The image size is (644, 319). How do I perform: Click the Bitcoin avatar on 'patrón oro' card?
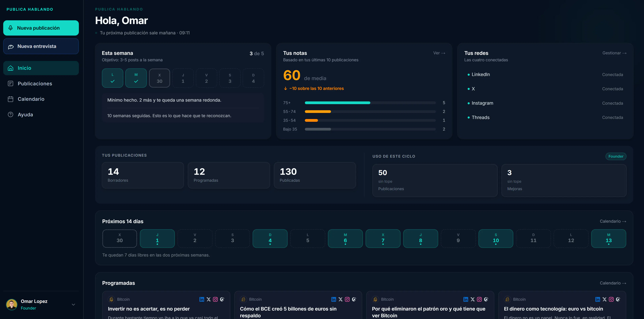(375, 299)
